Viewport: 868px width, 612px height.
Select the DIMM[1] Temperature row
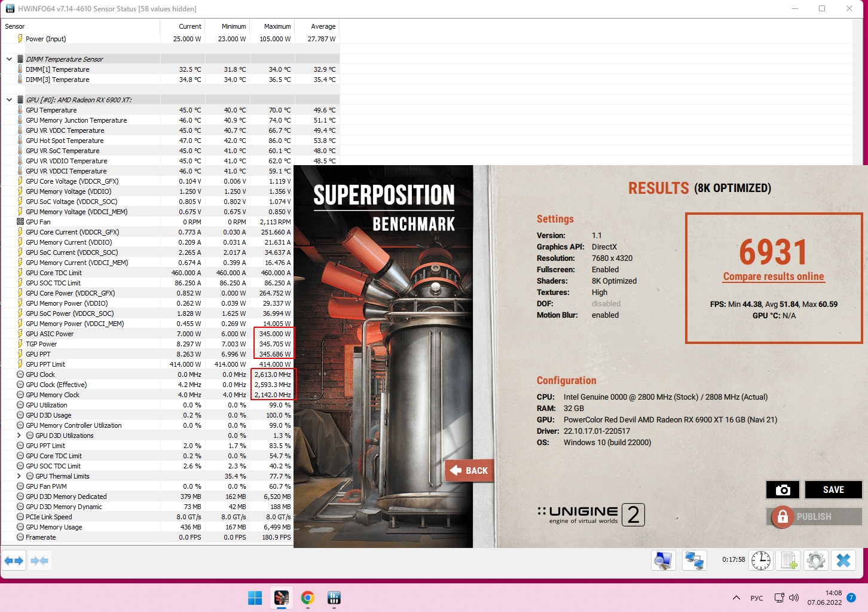tap(170, 69)
